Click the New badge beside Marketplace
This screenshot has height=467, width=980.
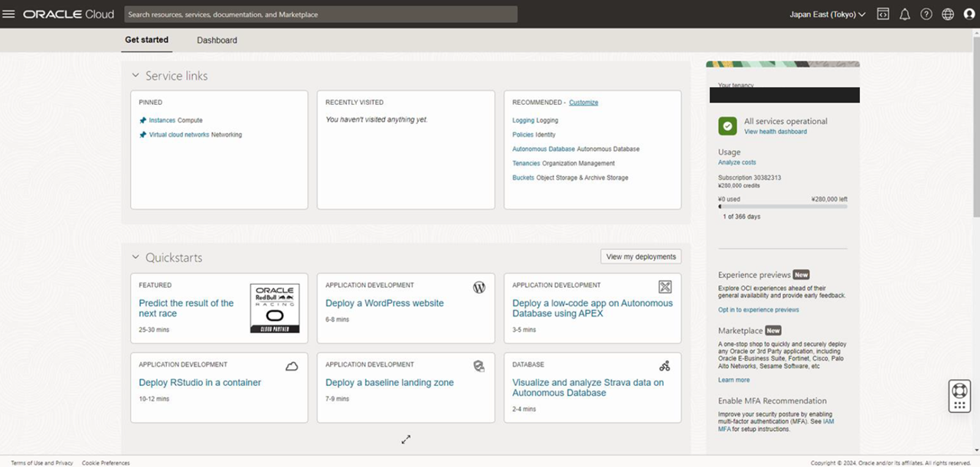point(773,331)
